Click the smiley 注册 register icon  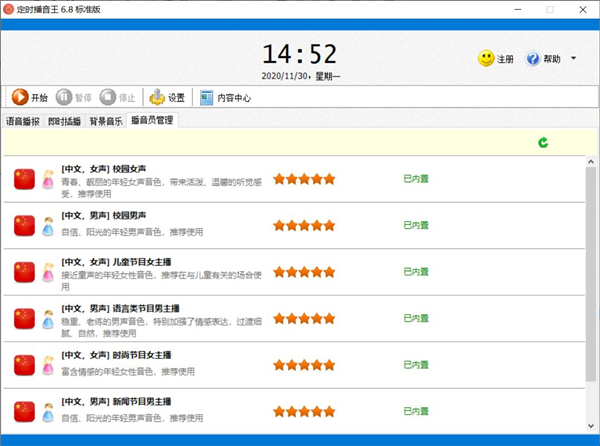[486, 59]
